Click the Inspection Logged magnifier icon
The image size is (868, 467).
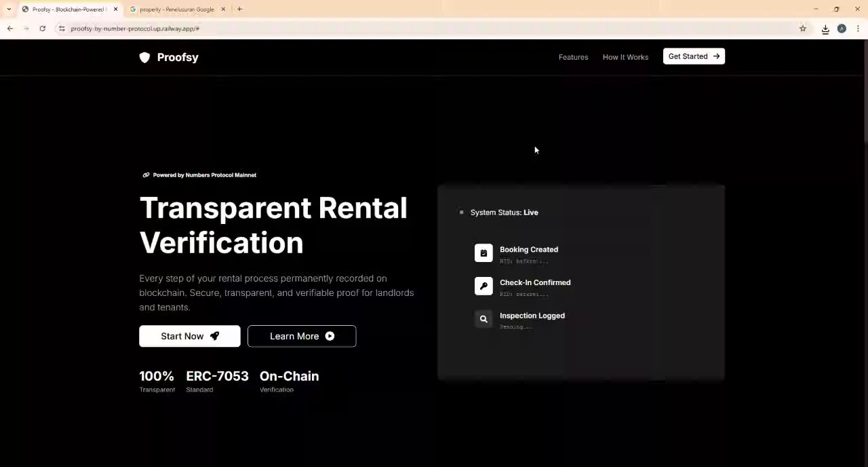coord(484,319)
